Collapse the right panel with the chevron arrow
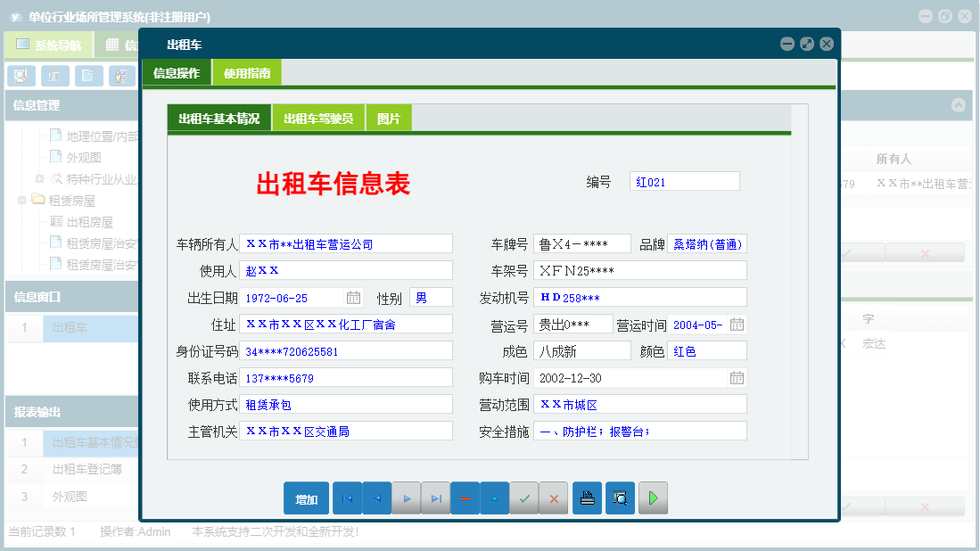 (957, 105)
